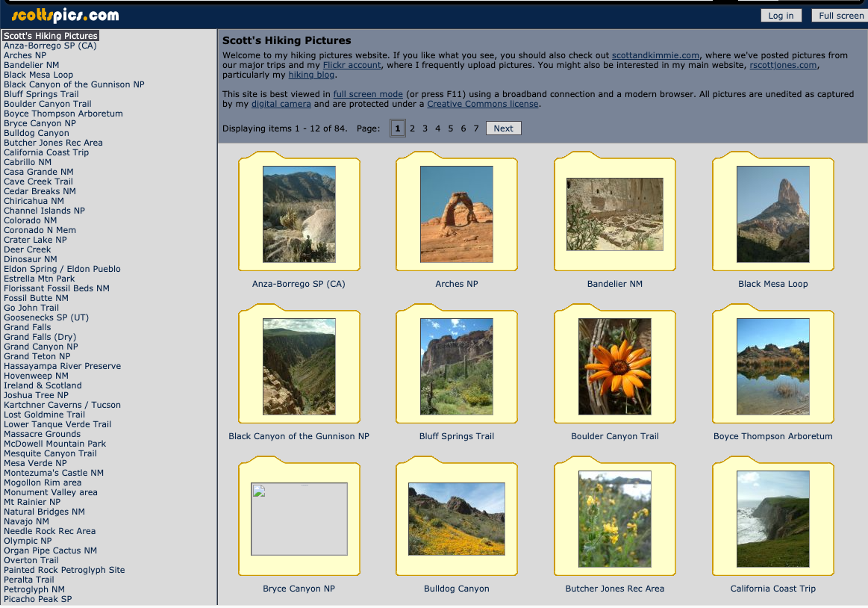The image size is (868, 608).
Task: Select current page 1 in pagination
Action: 398,128
